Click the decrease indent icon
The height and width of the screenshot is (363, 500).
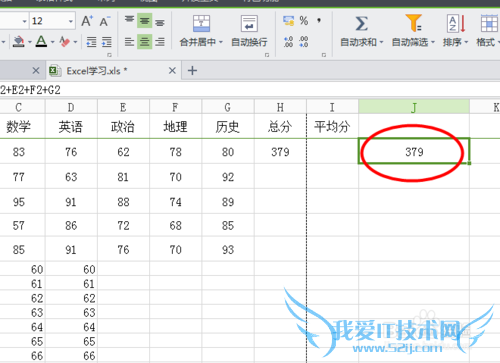(x=91, y=42)
